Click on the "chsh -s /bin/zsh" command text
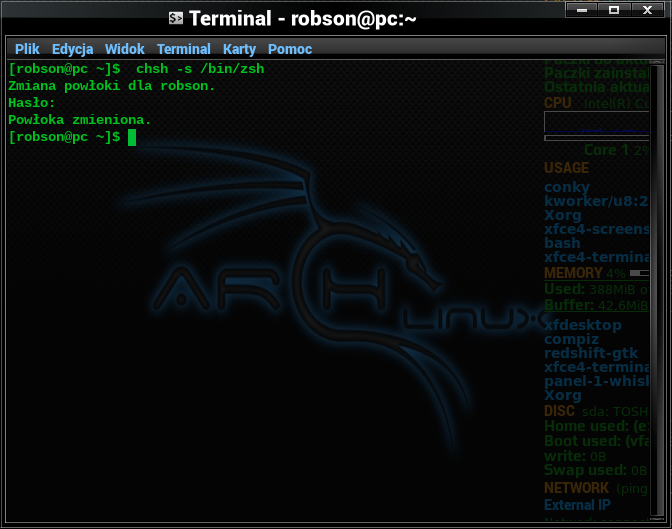672x529 pixels. (x=200, y=69)
